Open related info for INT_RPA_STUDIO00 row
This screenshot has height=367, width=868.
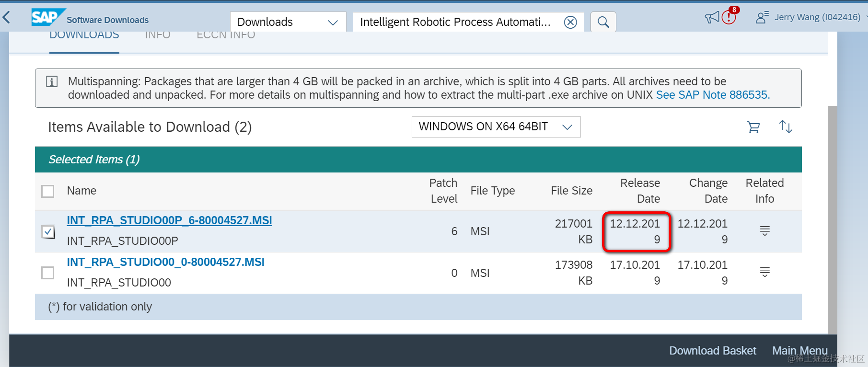pos(765,272)
